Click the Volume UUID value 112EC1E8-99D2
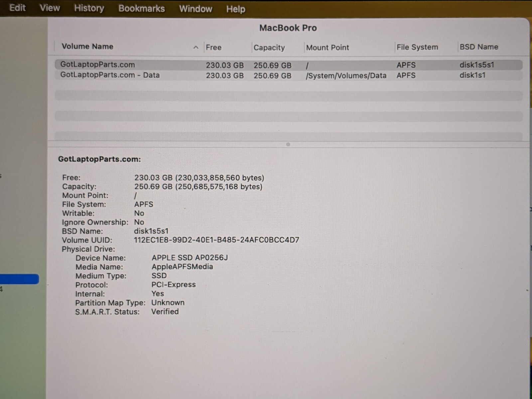The height and width of the screenshot is (399, 532). pos(216,240)
